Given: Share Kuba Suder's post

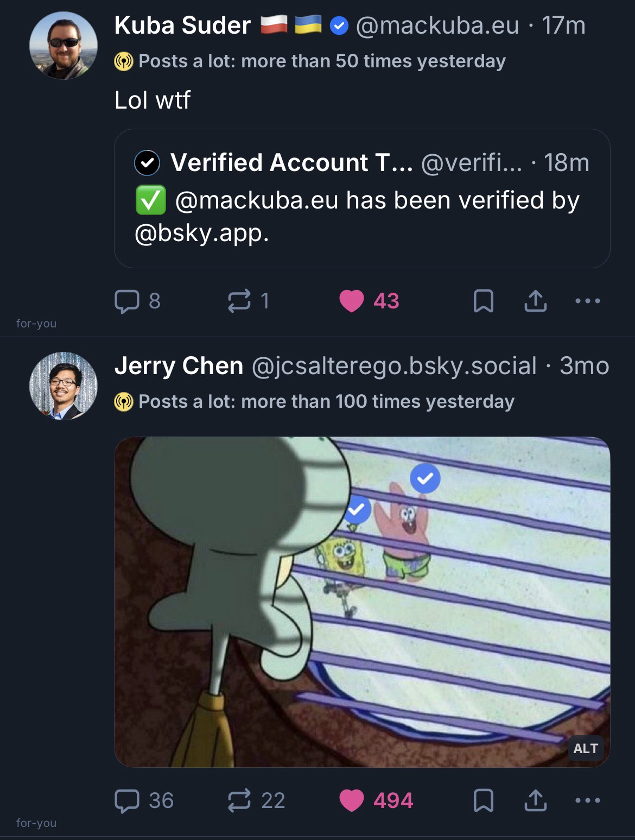Looking at the screenshot, I should [535, 301].
